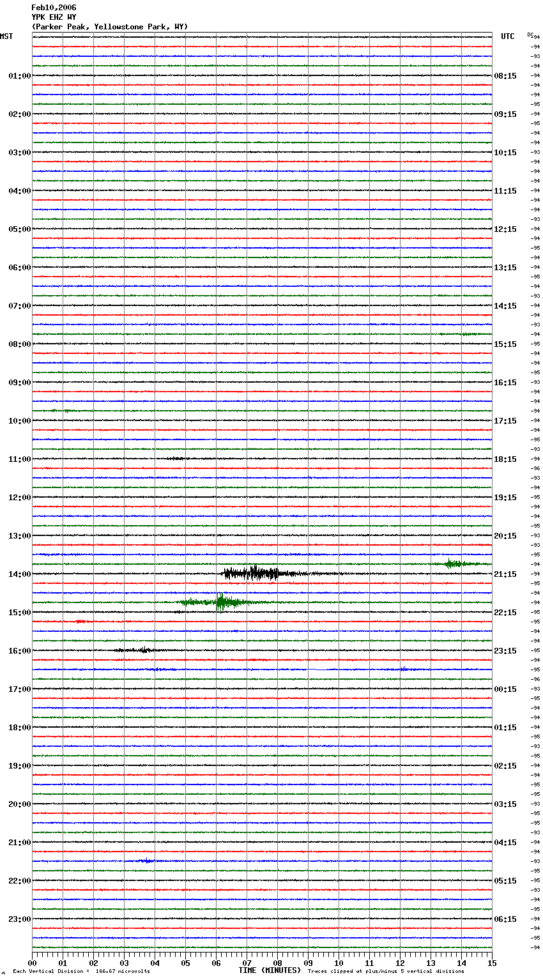Image resolution: width=543 pixels, height=980 pixels.
Task: Select the 07:00 MST time label
Action: (20, 306)
